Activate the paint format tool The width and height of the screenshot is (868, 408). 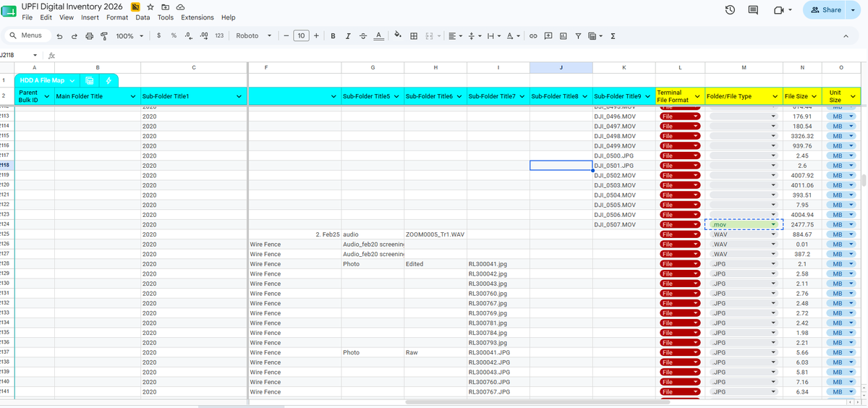click(x=103, y=35)
